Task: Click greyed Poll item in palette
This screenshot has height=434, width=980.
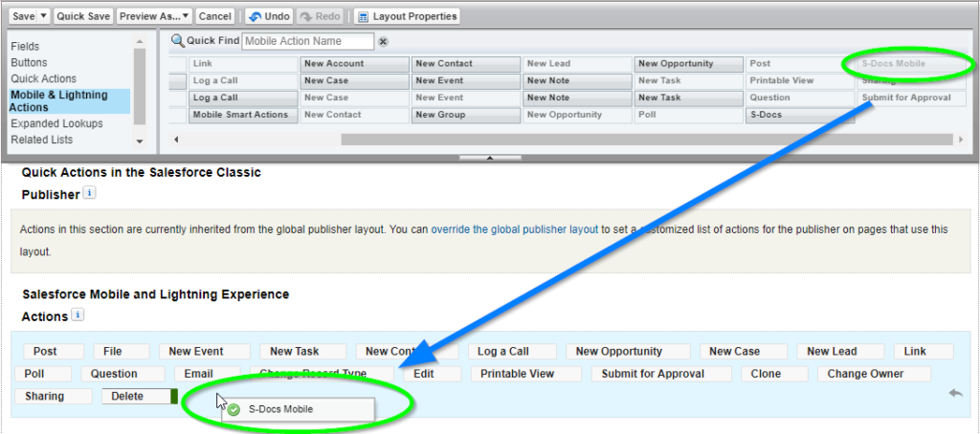Action: [x=688, y=115]
